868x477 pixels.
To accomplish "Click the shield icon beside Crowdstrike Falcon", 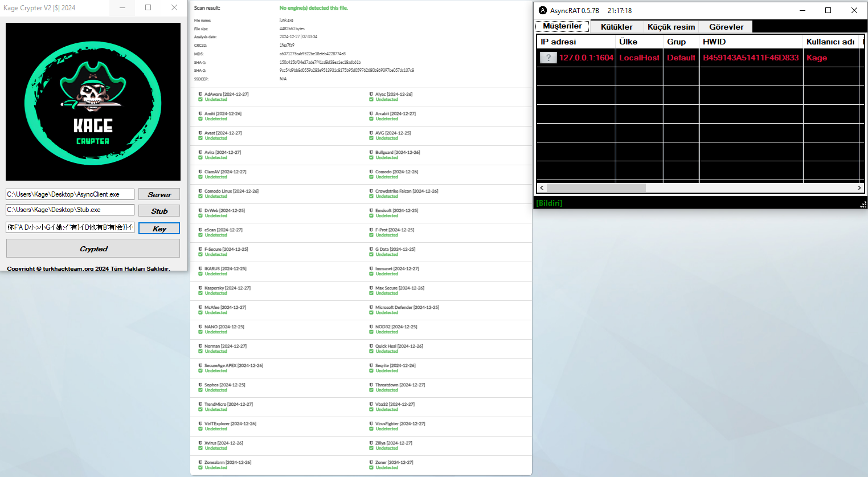I will tap(371, 191).
